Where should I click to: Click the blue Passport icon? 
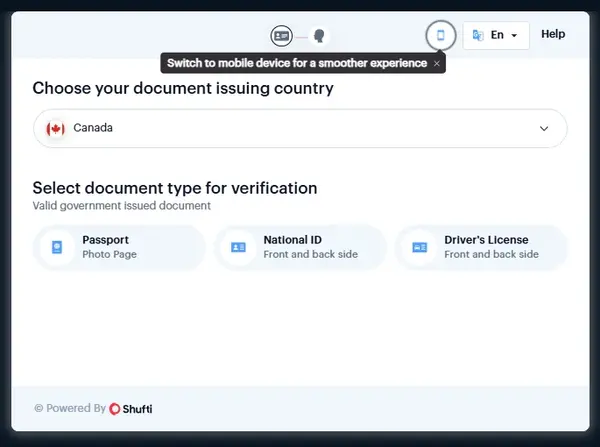click(x=57, y=247)
